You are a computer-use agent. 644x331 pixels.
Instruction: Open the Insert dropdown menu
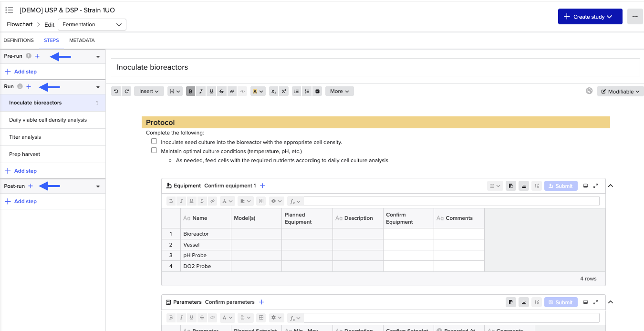tap(149, 91)
